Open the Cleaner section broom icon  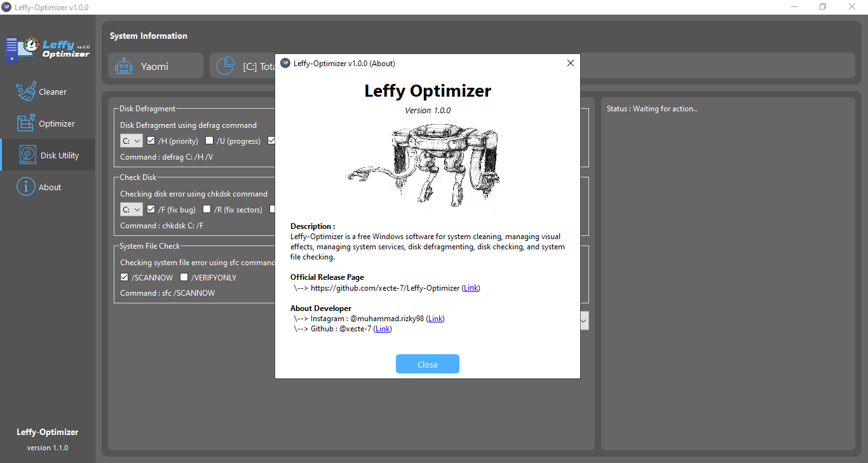click(25, 92)
